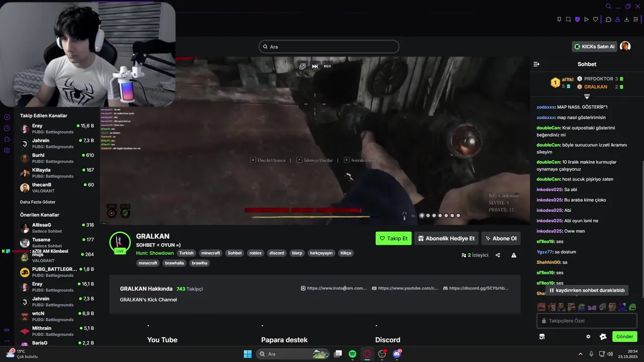
Task: Select the roblox tag
Action: (256, 253)
